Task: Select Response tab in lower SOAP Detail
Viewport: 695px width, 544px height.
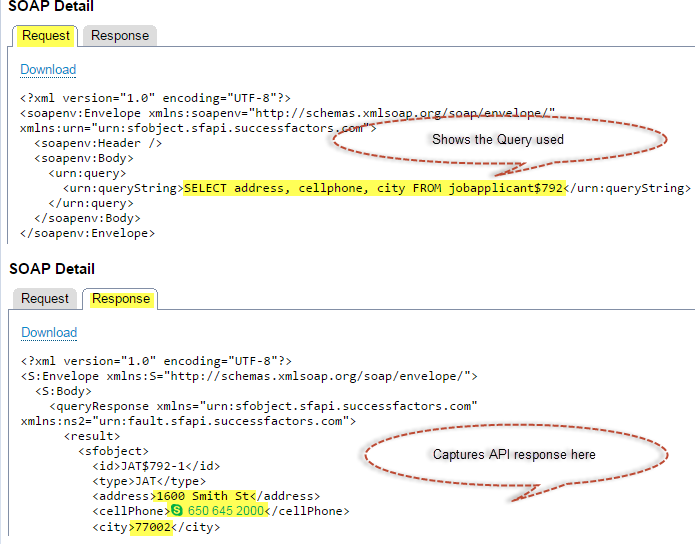Action: click(x=121, y=299)
